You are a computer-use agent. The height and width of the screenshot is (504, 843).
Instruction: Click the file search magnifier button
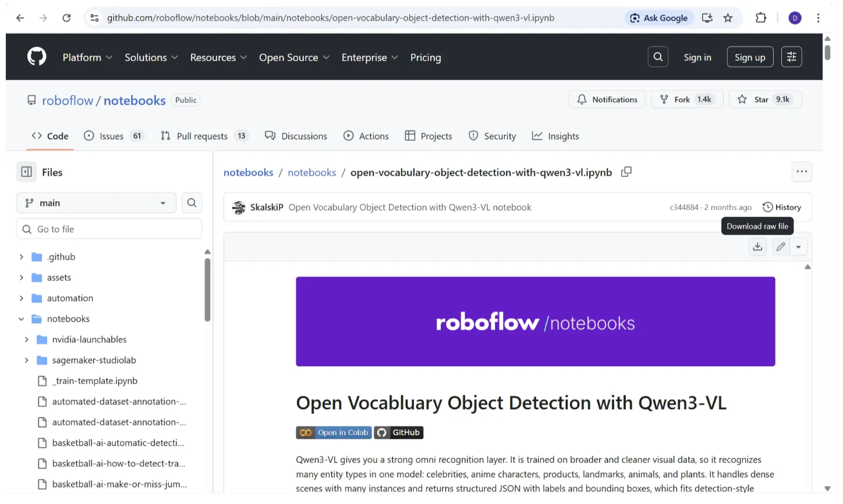[x=192, y=203]
